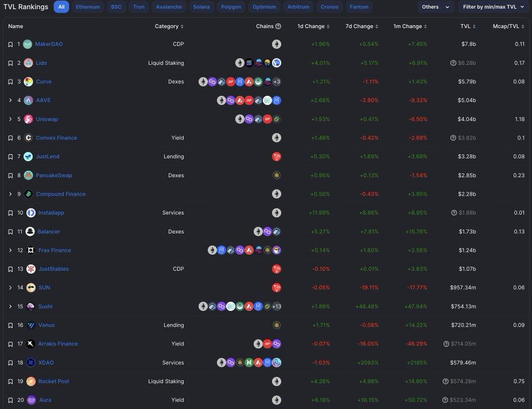Open the Convex Finance link
Viewport: 532px width, 409px height.
[x=56, y=138]
